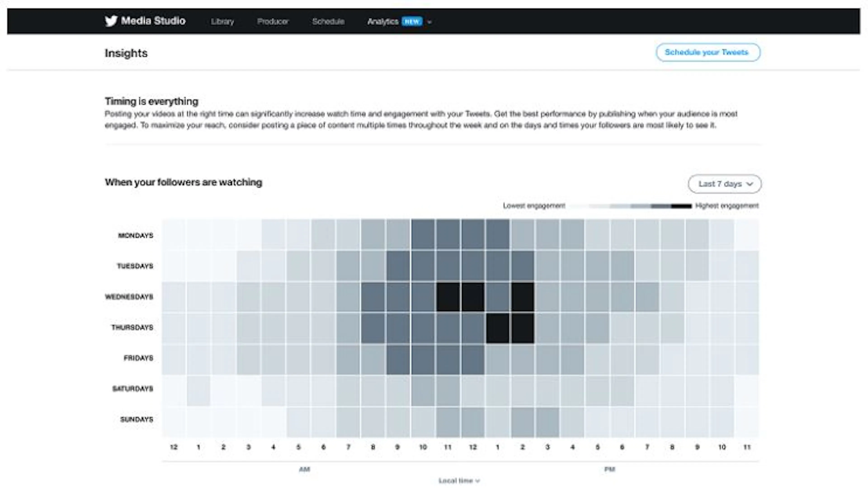Open the Library menu item
Image resolution: width=868 pixels, height=488 pixels.
[222, 21]
